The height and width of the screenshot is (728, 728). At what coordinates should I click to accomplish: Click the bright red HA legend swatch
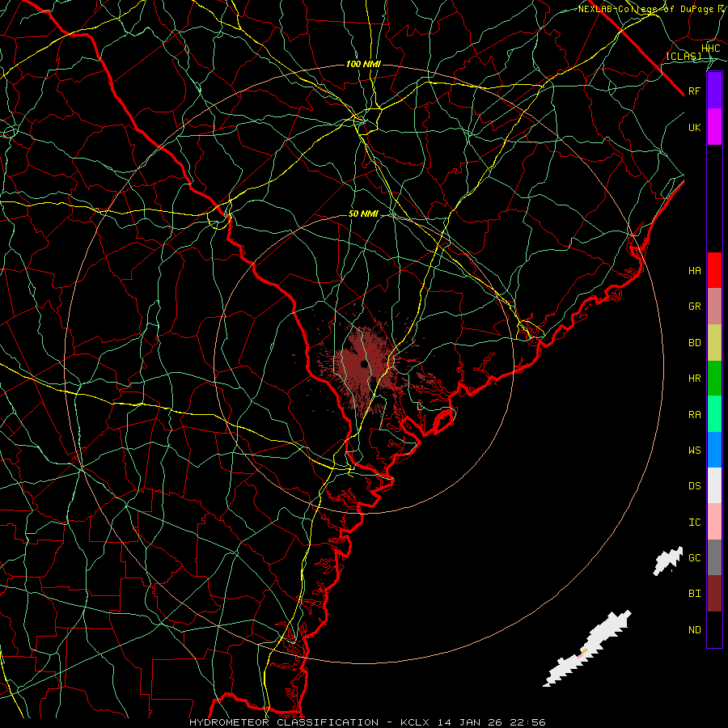[x=714, y=270]
